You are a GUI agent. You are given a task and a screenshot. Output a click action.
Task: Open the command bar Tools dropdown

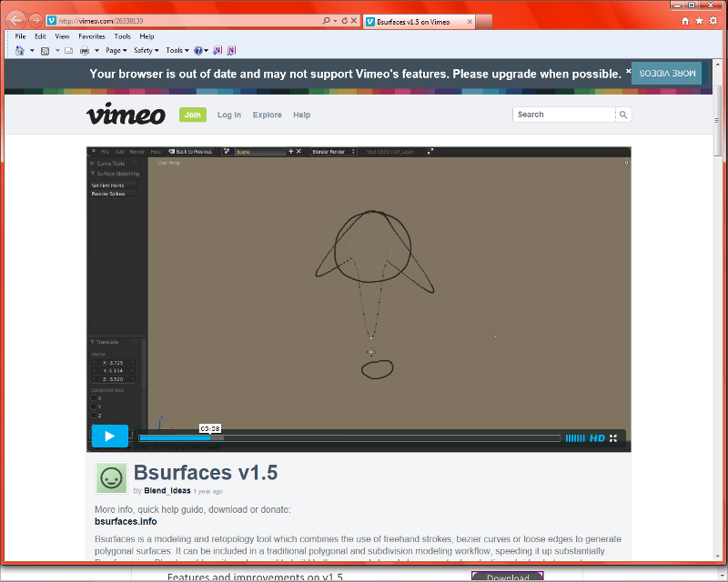177,51
